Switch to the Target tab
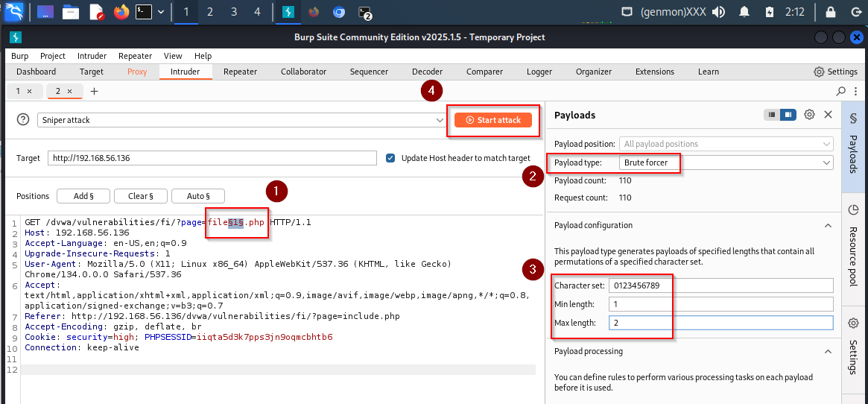868x404 pixels. click(x=92, y=72)
